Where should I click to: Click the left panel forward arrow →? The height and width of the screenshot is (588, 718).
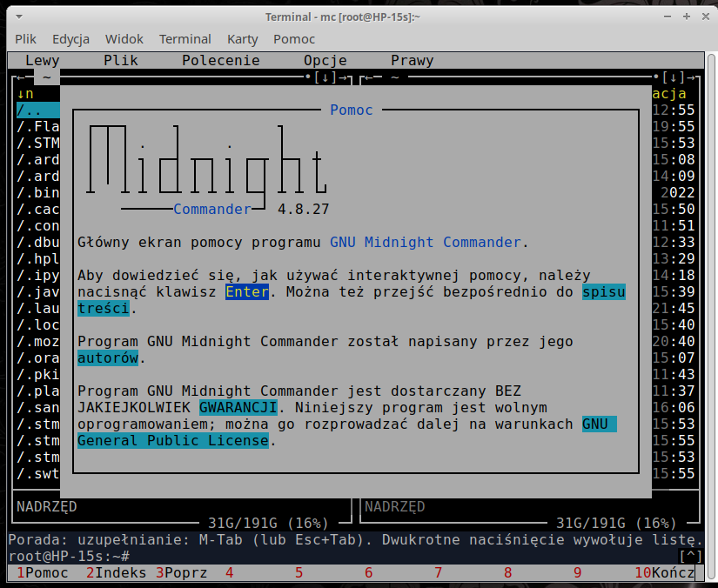click(343, 77)
